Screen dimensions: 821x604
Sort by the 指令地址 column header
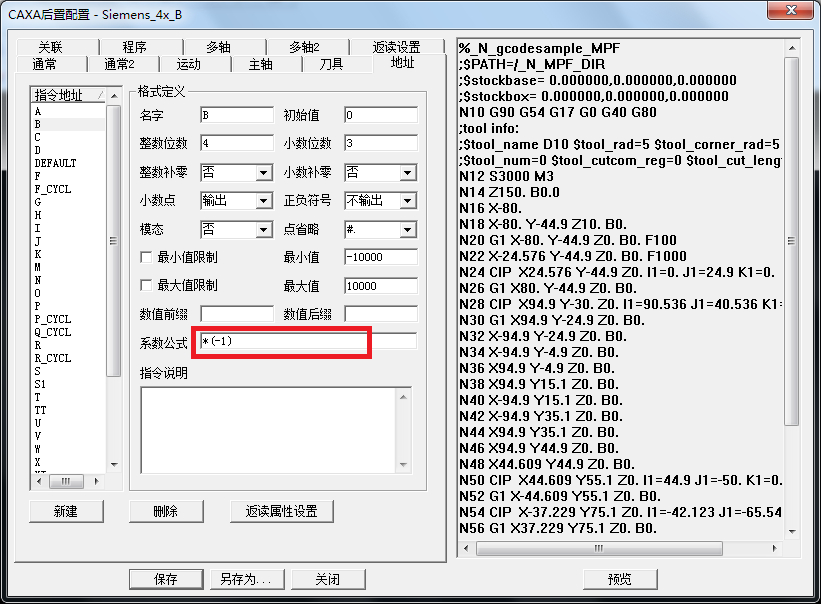pyautogui.click(x=69, y=95)
